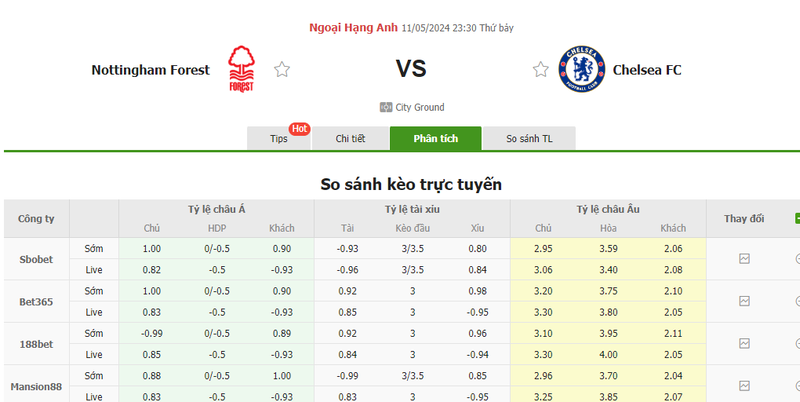Click Sbobet early under odds 0.80
800x402 pixels.
pyautogui.click(x=478, y=248)
